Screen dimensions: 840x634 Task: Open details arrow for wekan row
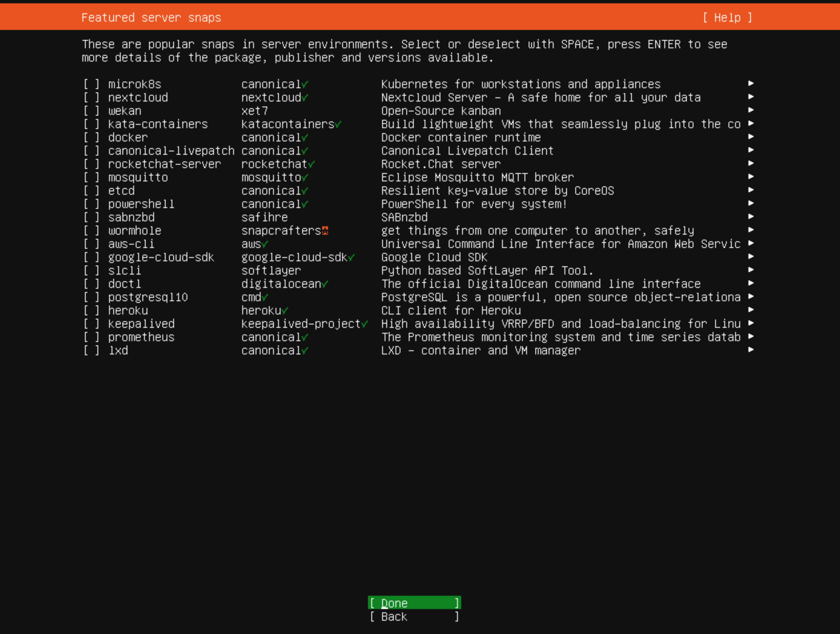click(751, 110)
